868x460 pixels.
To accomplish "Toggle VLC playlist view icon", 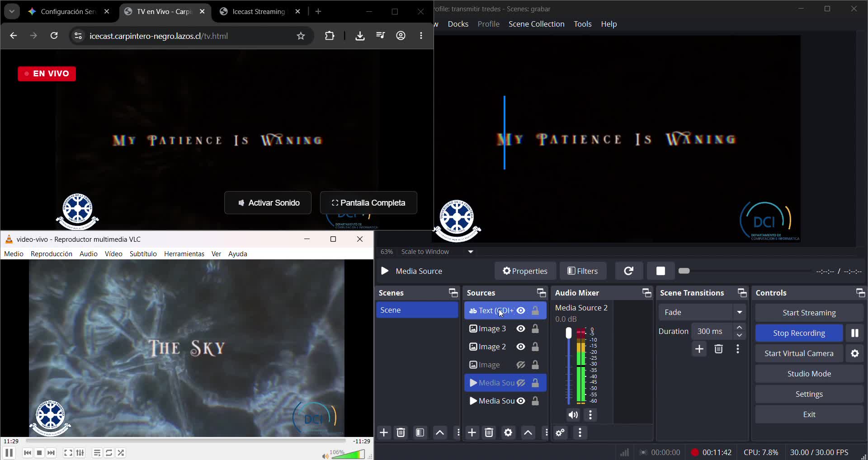I will click(97, 453).
